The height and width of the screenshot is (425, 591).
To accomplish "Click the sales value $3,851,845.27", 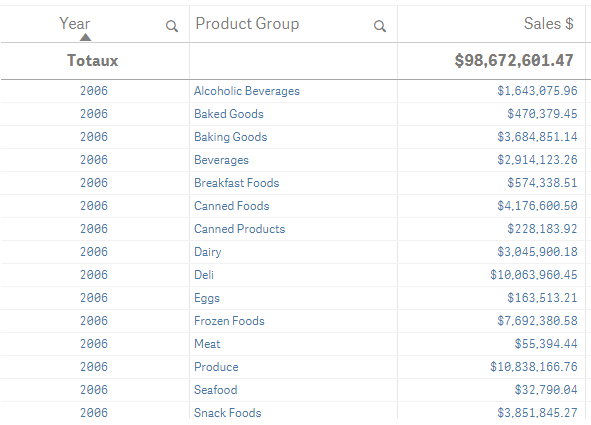I will [537, 413].
